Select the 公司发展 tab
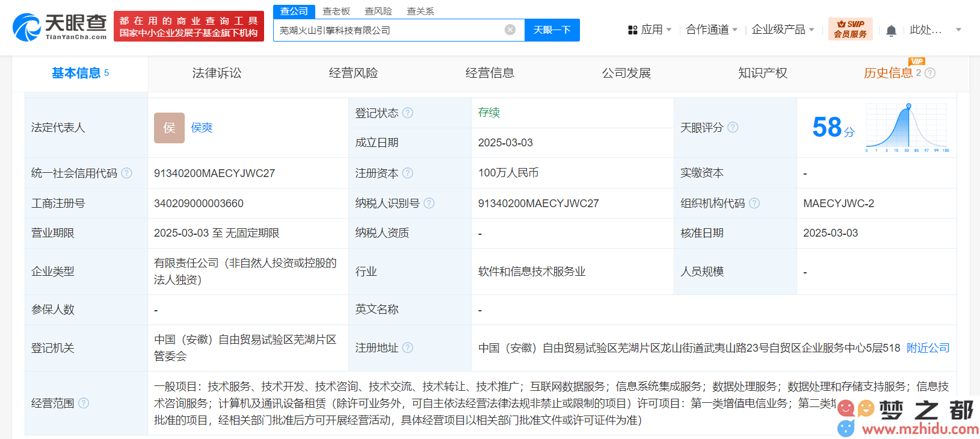The image size is (980, 439). 626,73
